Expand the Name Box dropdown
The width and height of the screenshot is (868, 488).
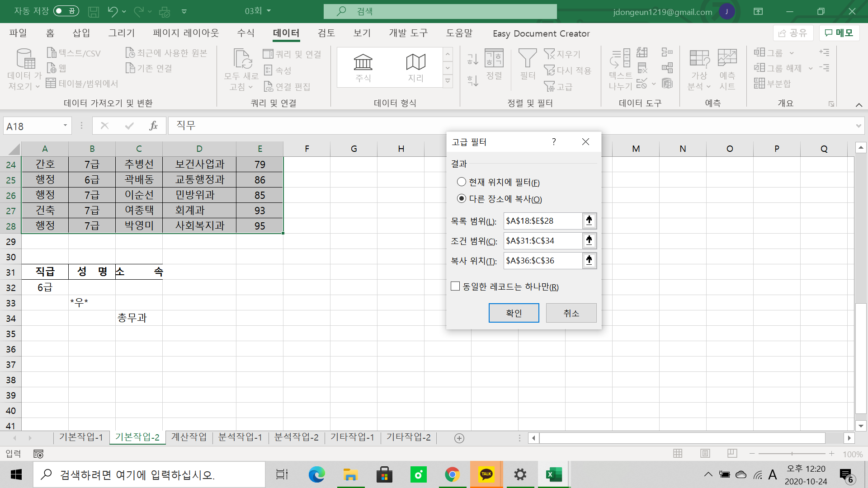(x=65, y=126)
